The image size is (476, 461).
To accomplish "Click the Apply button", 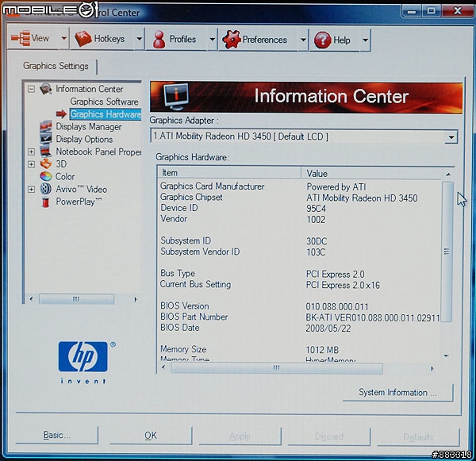I will click(240, 436).
